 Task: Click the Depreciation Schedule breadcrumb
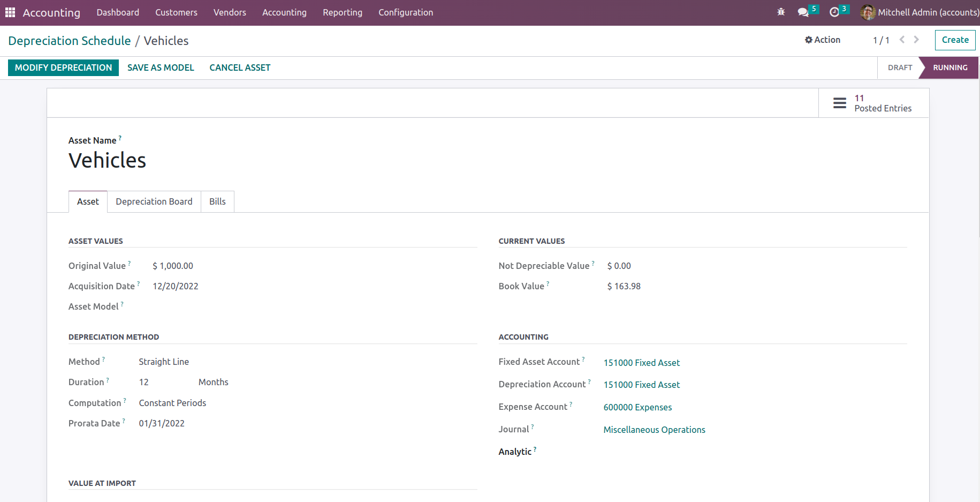[70, 41]
